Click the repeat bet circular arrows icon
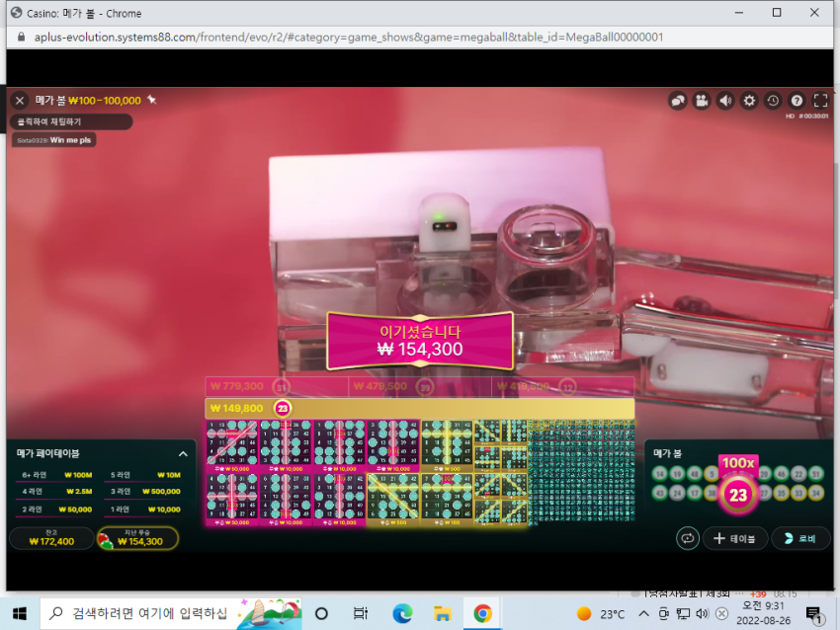The width and height of the screenshot is (840, 630). 688,538
